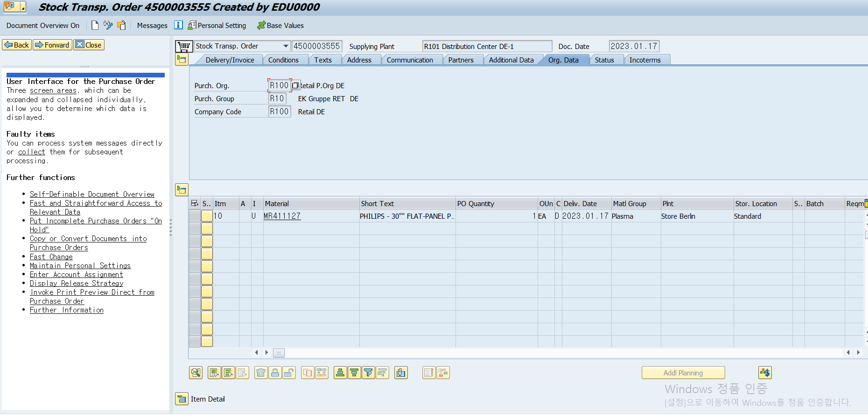The image size is (868, 416).
Task: Click the Back button
Action: pyautogui.click(x=17, y=45)
